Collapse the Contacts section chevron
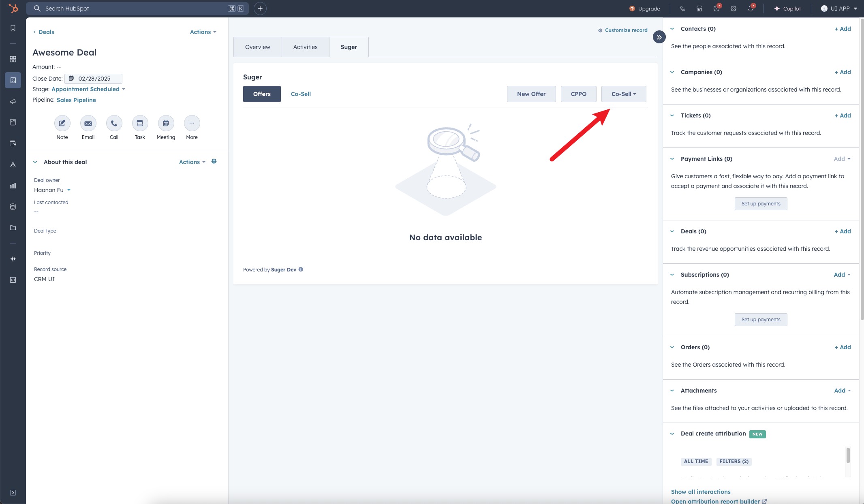Viewport: 864px width, 504px height. coord(672,29)
